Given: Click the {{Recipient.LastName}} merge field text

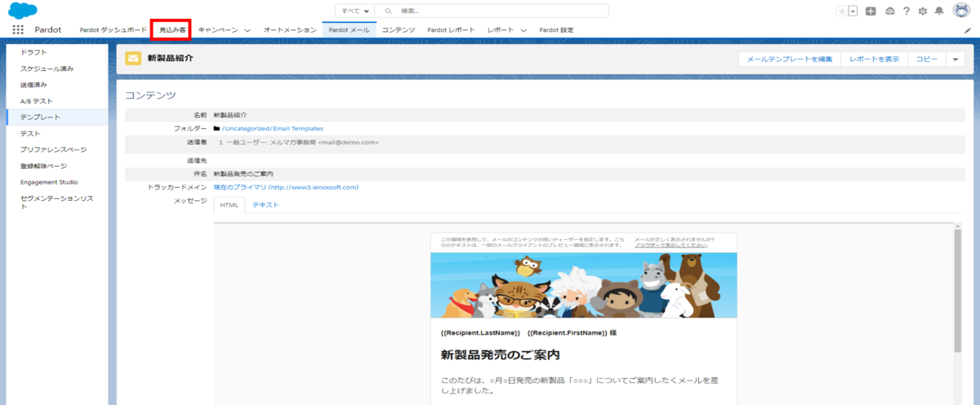Looking at the screenshot, I should coord(480,333).
